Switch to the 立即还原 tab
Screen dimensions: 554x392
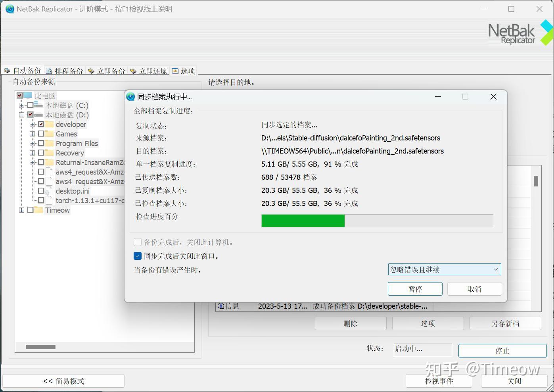click(x=153, y=70)
